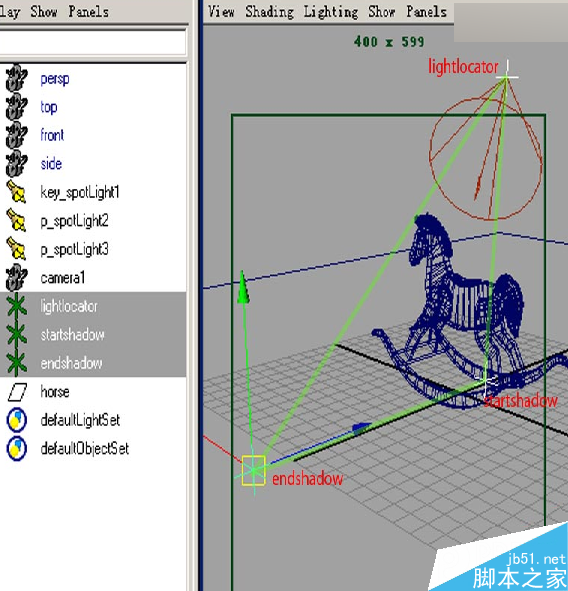Screen dimensions: 568x591
Task: Select lightlocator row in the outliner
Action: point(93,306)
